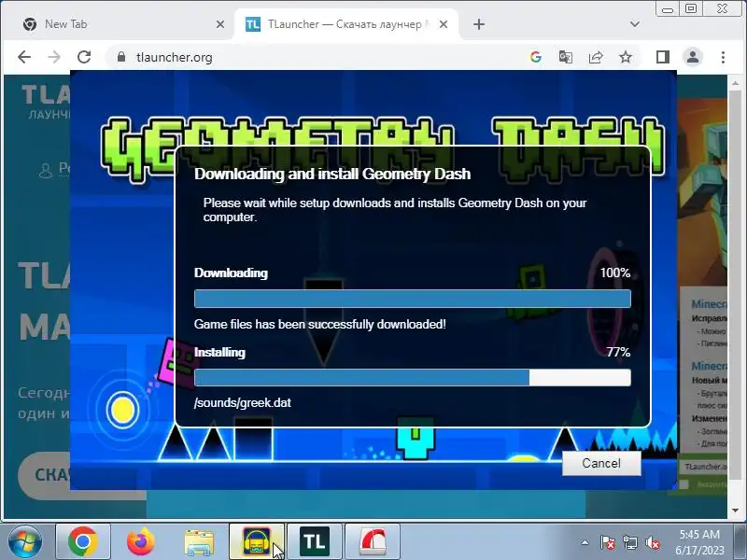Click 'Game files has been successfully downloaded!'

pyautogui.click(x=320, y=324)
